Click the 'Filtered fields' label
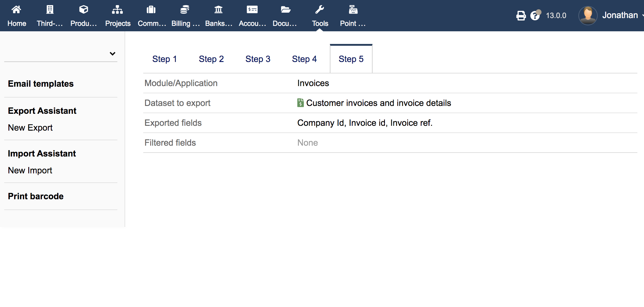Screen dimensions: 644x307 coord(170,143)
